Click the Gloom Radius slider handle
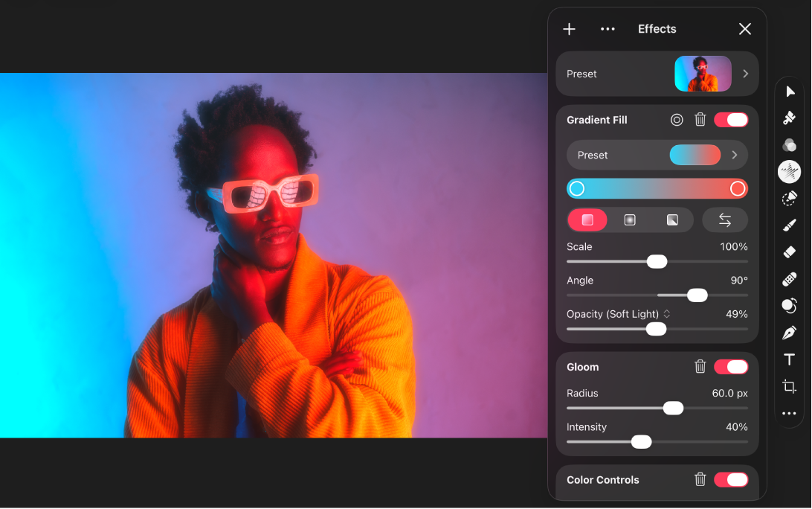This screenshot has height=509, width=812. point(673,408)
